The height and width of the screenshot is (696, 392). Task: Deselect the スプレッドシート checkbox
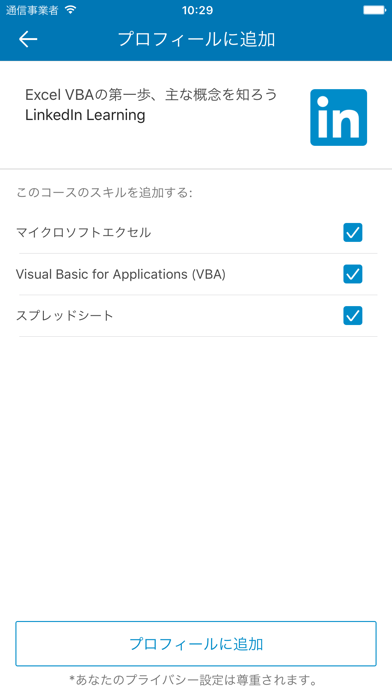(x=352, y=316)
